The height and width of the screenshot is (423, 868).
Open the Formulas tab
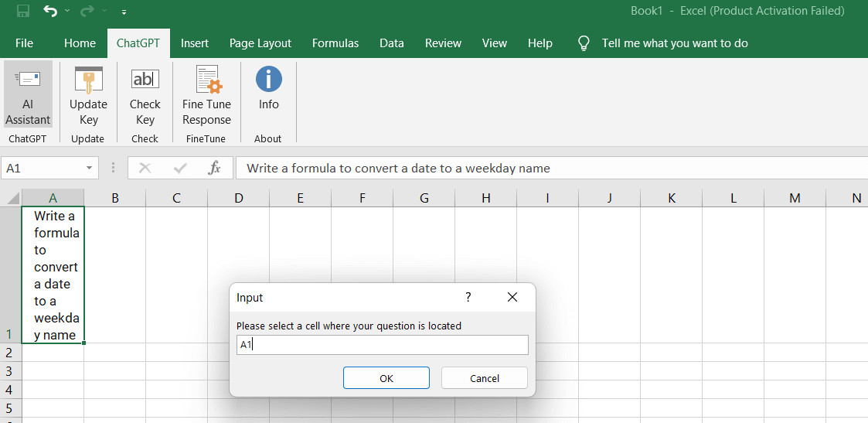[335, 43]
